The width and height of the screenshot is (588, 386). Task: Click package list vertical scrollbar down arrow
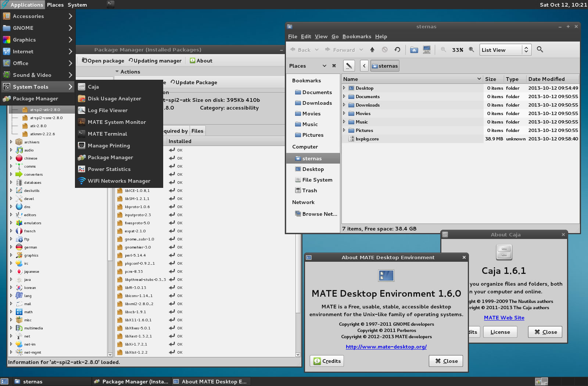click(x=298, y=354)
